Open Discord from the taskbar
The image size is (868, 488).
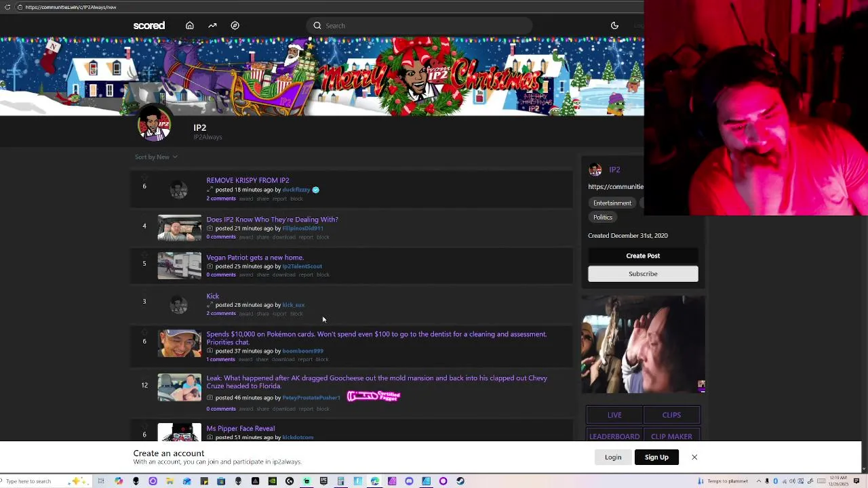tap(409, 481)
